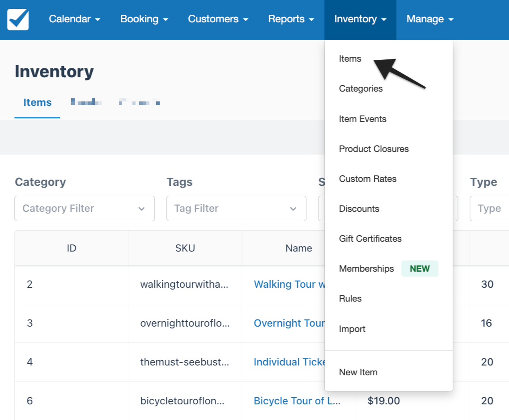
Task: Open the Individual Ticket item link
Action: click(x=289, y=362)
